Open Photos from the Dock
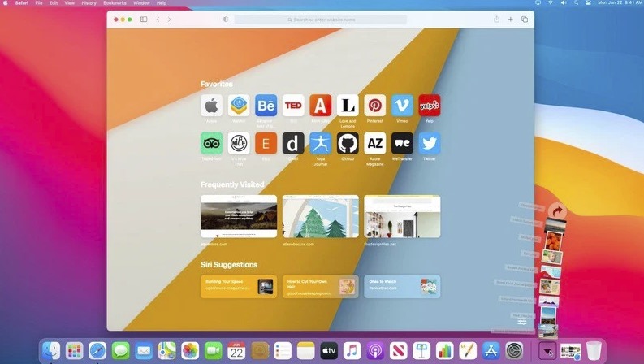 click(190, 351)
